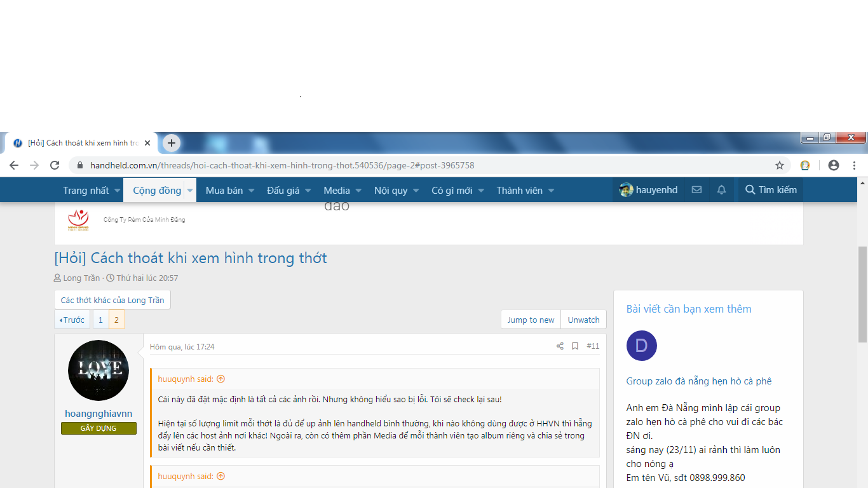Open the alerts bell icon
The width and height of the screenshot is (868, 488).
[721, 190]
